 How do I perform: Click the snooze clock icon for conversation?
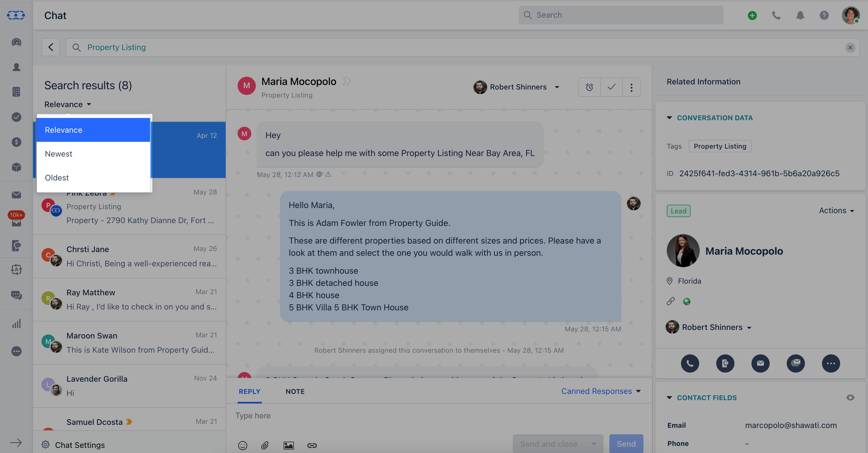(589, 87)
